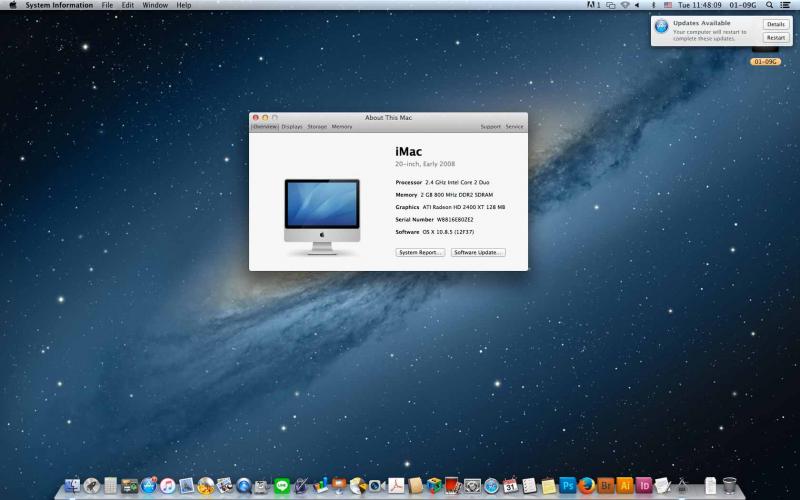Open the Documents stack in the dock
800x500 pixels.
[x=710, y=486]
